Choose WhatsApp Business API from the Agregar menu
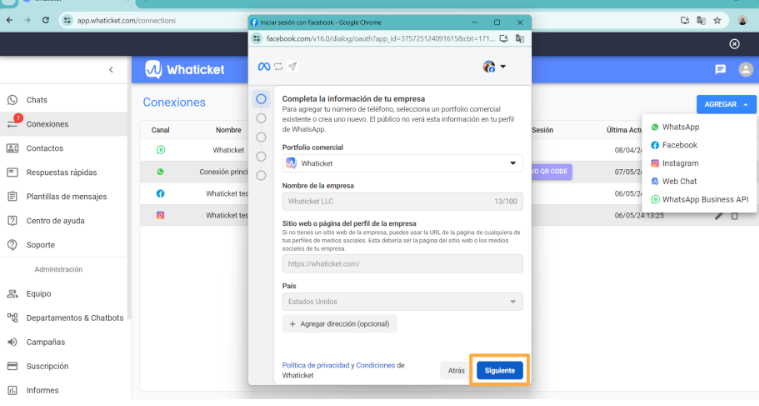 click(x=699, y=199)
